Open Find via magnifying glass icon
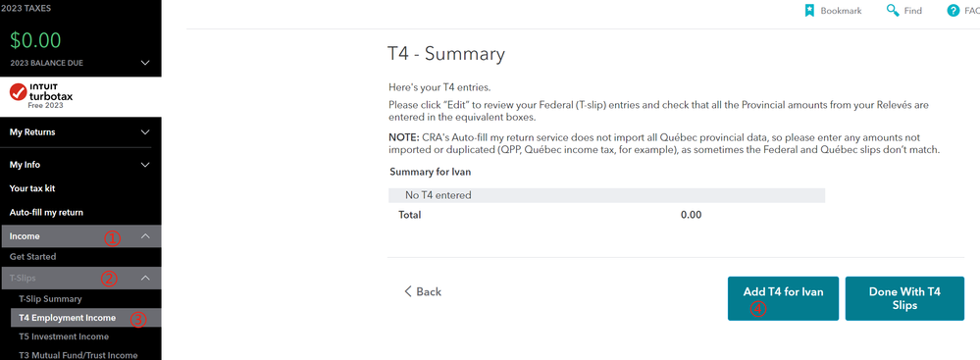 click(x=893, y=11)
